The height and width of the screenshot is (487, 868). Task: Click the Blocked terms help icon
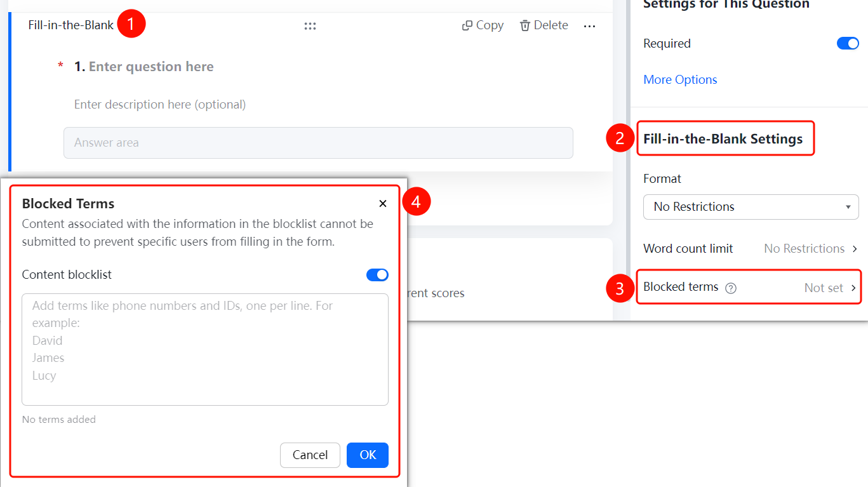731,288
